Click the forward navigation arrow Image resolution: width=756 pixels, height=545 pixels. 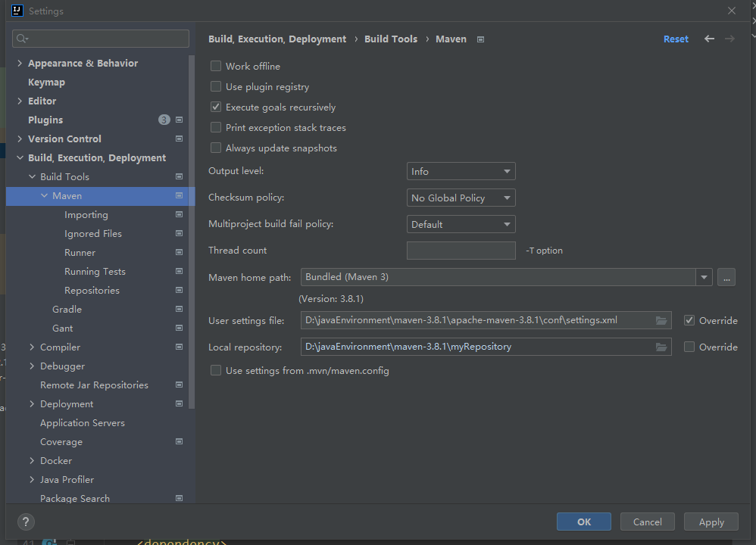click(729, 39)
